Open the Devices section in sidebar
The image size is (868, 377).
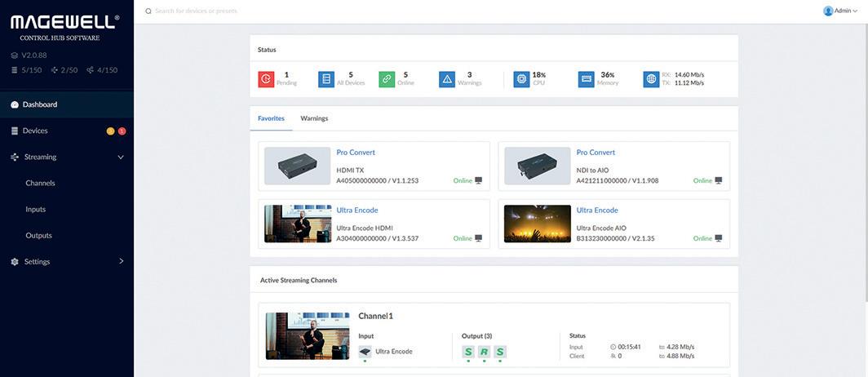point(66,131)
